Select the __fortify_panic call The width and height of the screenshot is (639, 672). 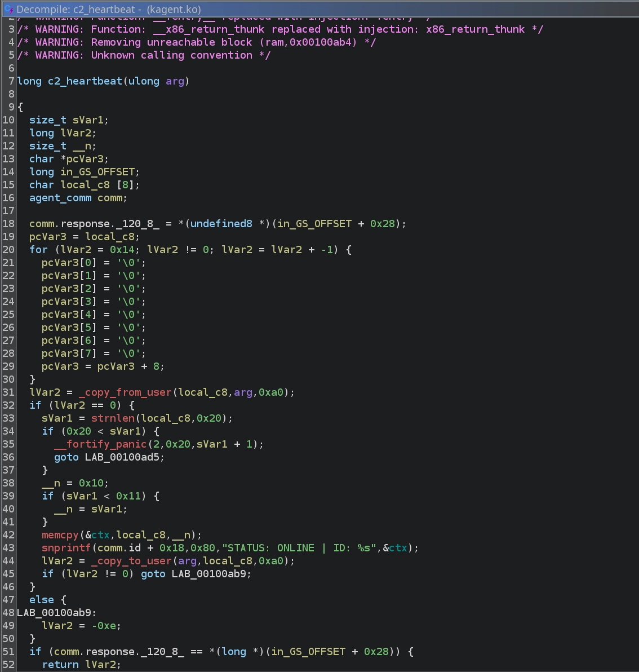pyautogui.click(x=100, y=444)
